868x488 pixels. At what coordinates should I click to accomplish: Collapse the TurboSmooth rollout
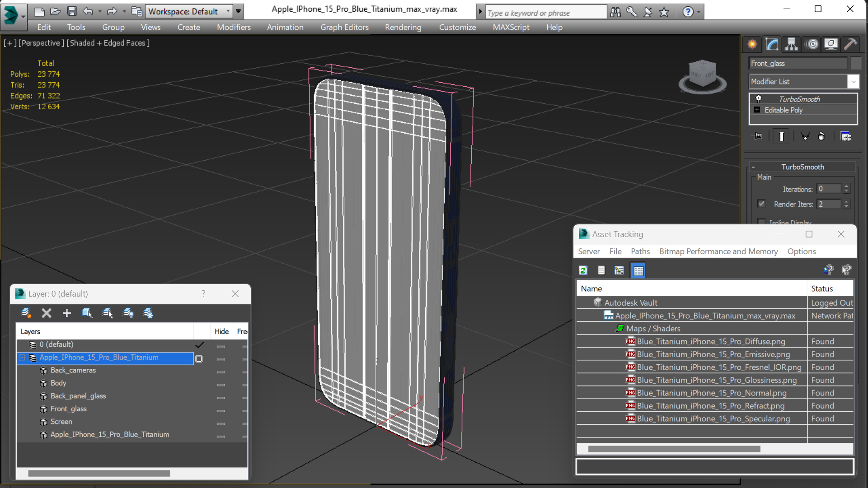753,167
